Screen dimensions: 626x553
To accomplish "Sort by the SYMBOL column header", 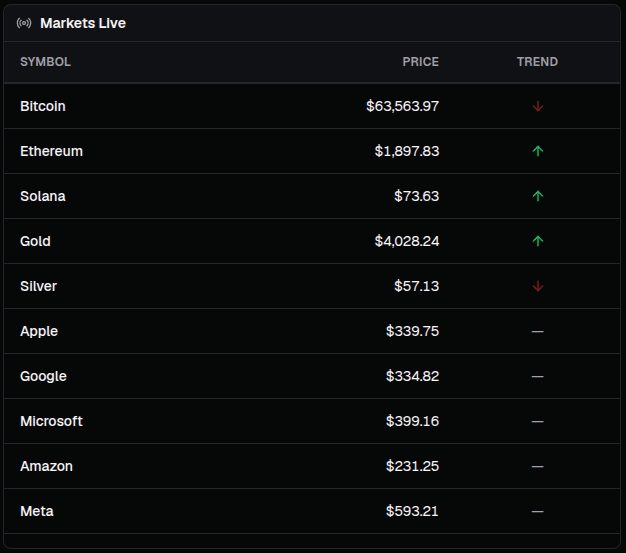I will pyautogui.click(x=46, y=62).
